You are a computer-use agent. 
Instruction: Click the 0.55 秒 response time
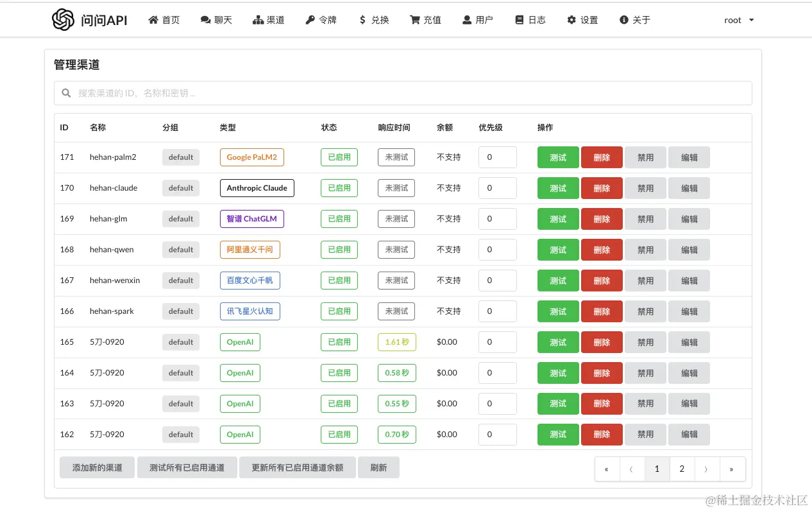[x=397, y=404]
